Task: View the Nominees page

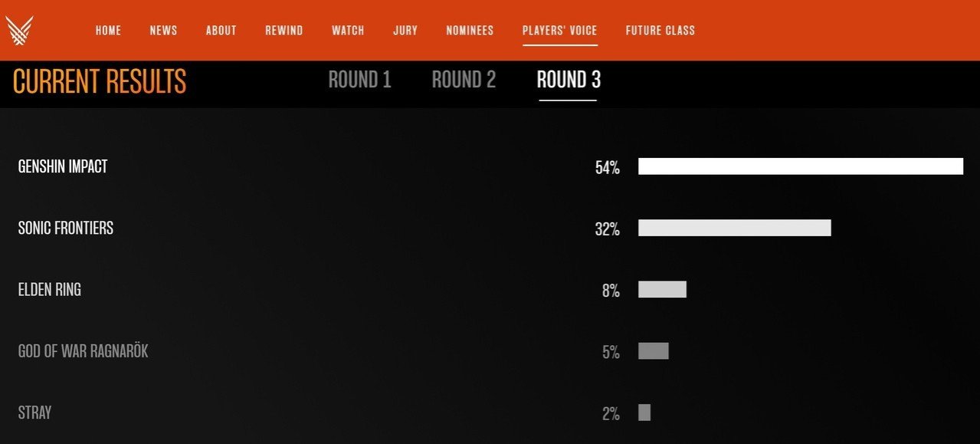Action: point(470,31)
